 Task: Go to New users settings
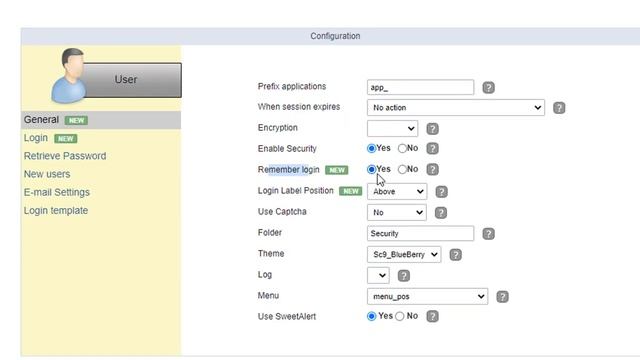pos(47,174)
